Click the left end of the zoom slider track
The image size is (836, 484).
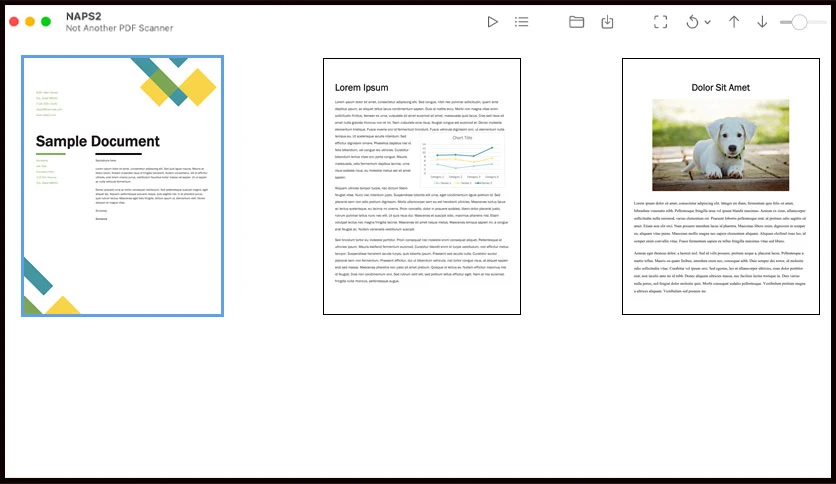point(783,22)
